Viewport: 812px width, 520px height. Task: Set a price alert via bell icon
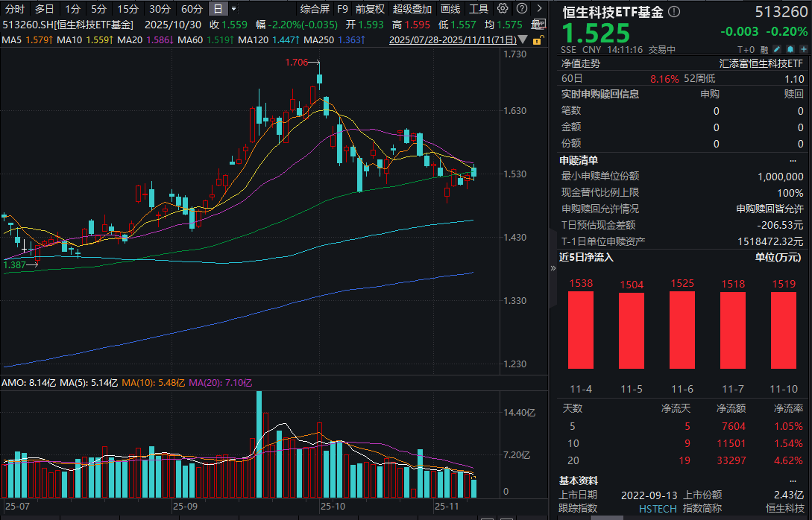tap(790, 49)
